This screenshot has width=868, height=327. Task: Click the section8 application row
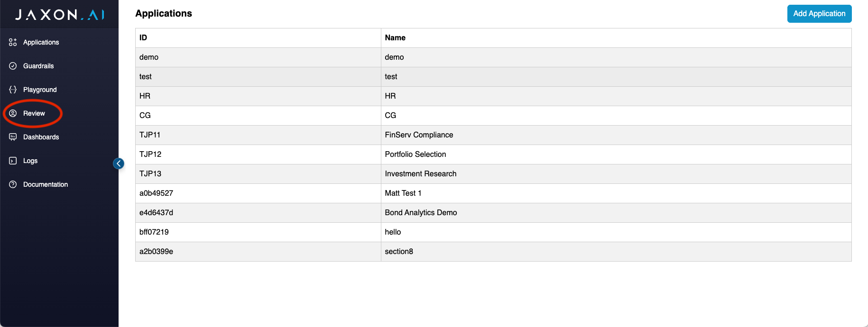399,252
